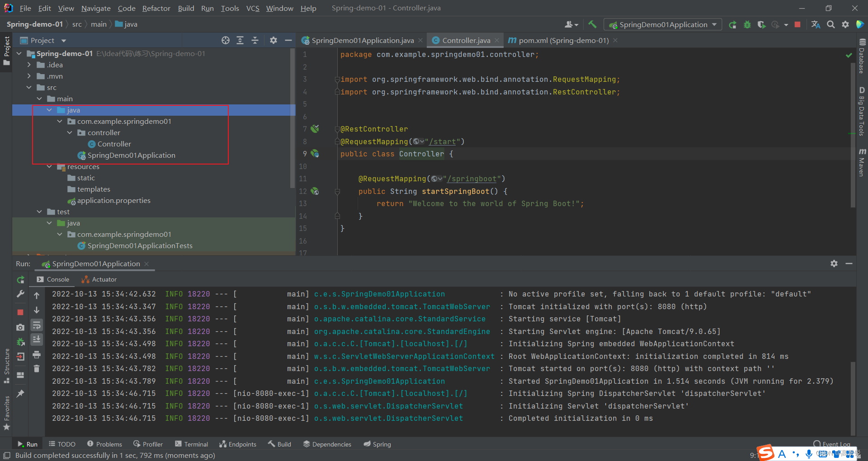Toggle soft-wrap in console
Screen dimensions: 868x461
point(37,325)
